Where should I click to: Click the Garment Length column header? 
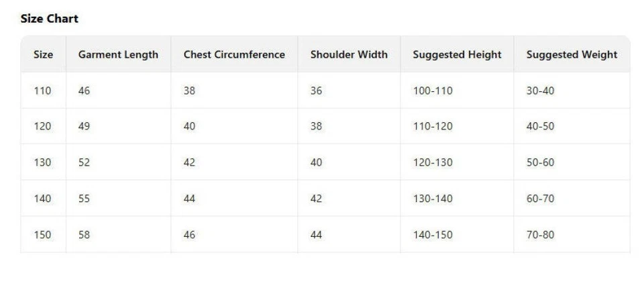(x=118, y=54)
